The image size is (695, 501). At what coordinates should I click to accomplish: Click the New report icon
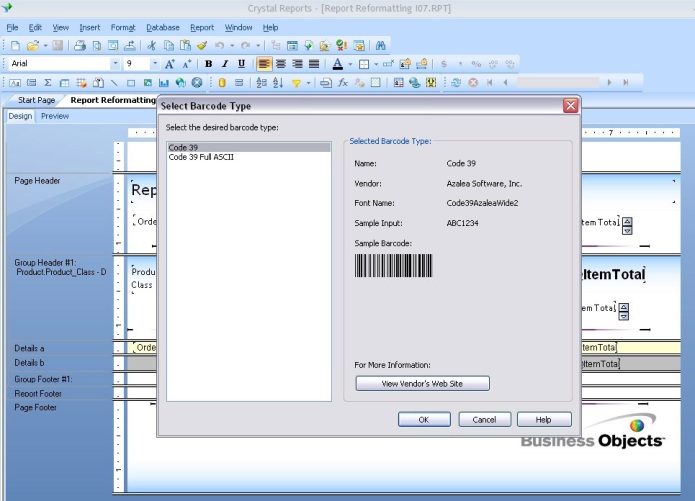(15, 45)
